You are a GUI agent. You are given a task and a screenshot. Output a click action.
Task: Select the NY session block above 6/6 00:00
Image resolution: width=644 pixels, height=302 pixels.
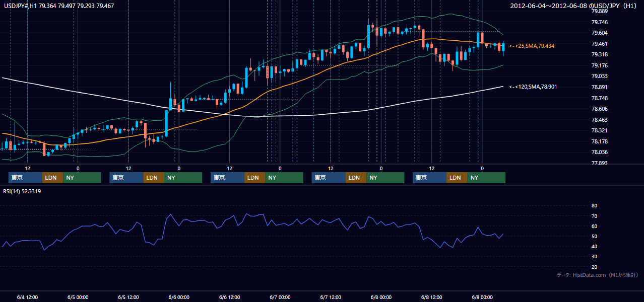click(183, 178)
